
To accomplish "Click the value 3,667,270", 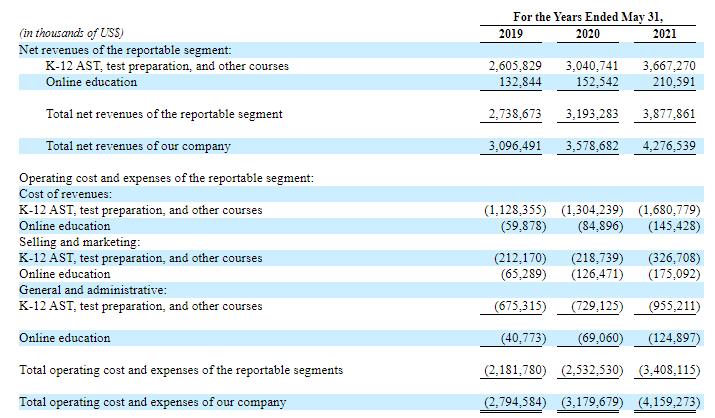I will pos(669,66).
